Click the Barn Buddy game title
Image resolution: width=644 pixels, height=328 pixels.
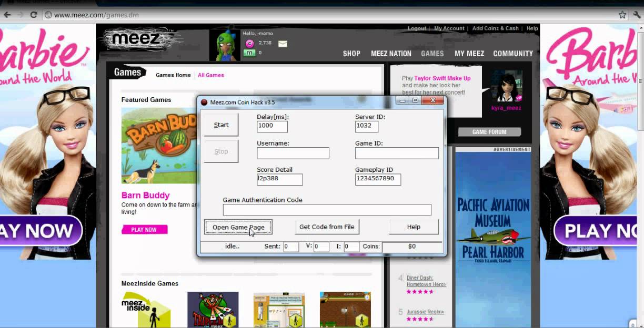145,196
